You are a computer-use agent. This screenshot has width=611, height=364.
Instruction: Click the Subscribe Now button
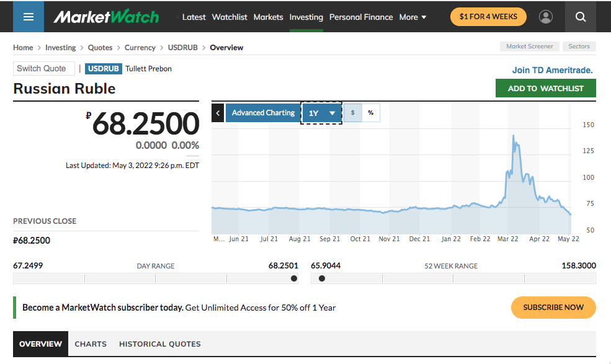553,308
